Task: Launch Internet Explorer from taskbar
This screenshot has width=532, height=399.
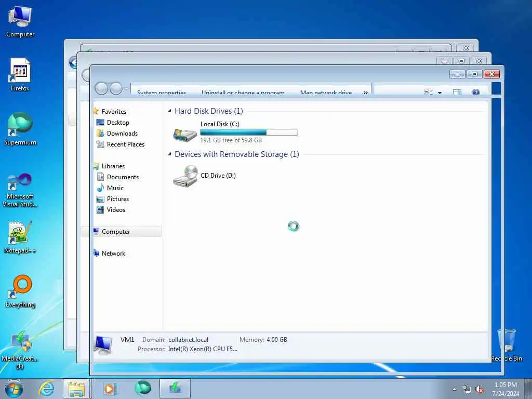Action: (46, 389)
